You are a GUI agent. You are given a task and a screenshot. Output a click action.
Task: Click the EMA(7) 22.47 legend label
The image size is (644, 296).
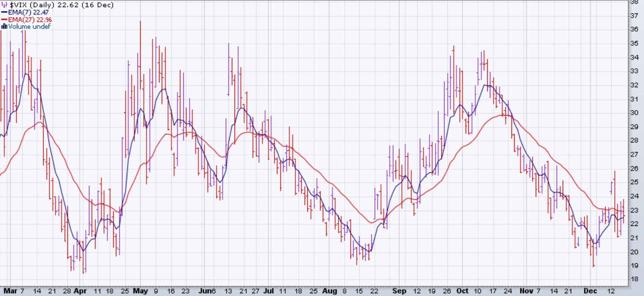pyautogui.click(x=29, y=12)
